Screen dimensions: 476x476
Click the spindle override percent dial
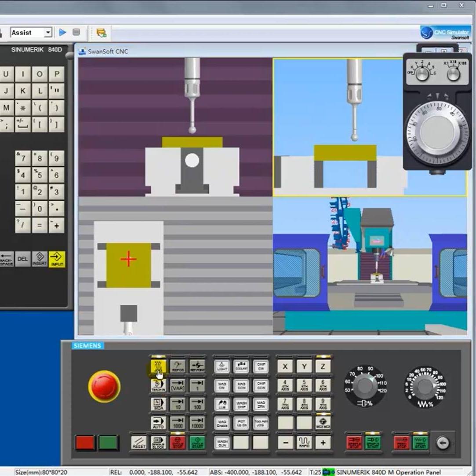pos(365,386)
